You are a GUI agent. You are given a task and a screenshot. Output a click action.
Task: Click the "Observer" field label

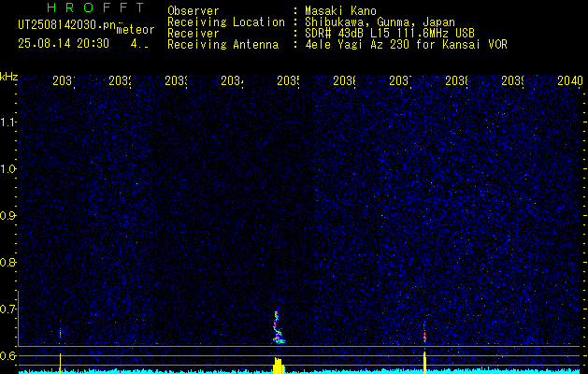(194, 11)
